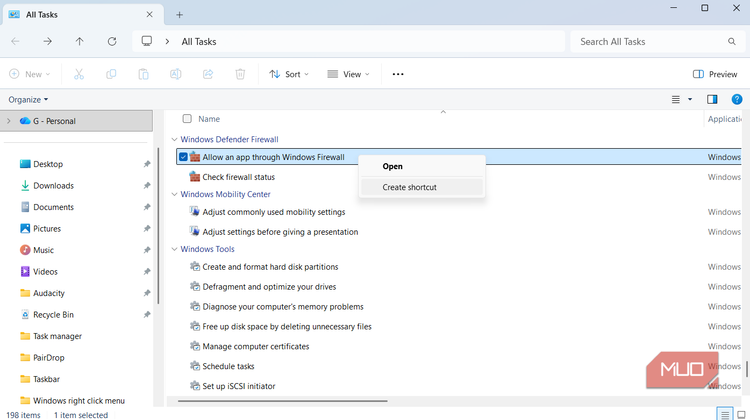Viewport: 750px width, 420px height.
Task: Tick the select-all checkbox beside Name
Action: (x=187, y=119)
